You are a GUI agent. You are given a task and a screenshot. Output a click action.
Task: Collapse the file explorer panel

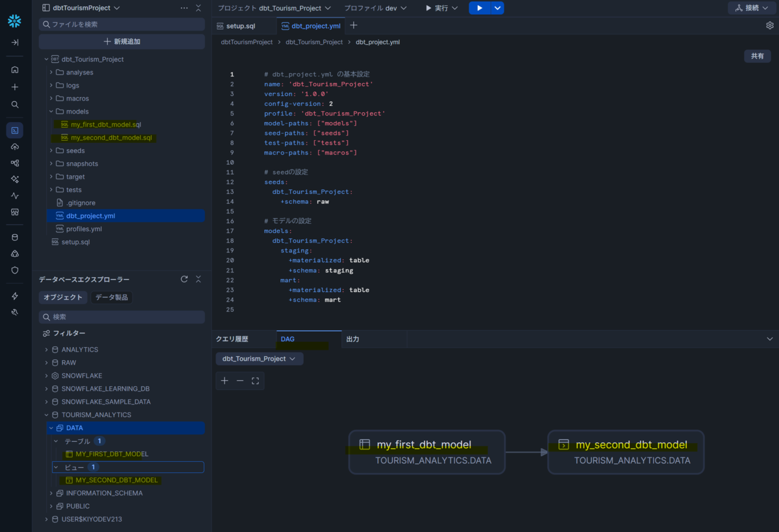click(198, 8)
